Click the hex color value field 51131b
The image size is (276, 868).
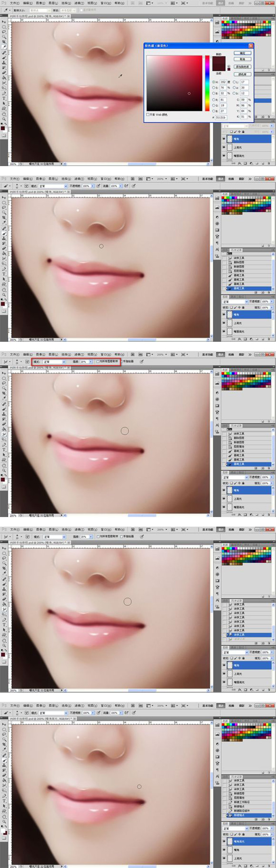tap(221, 117)
